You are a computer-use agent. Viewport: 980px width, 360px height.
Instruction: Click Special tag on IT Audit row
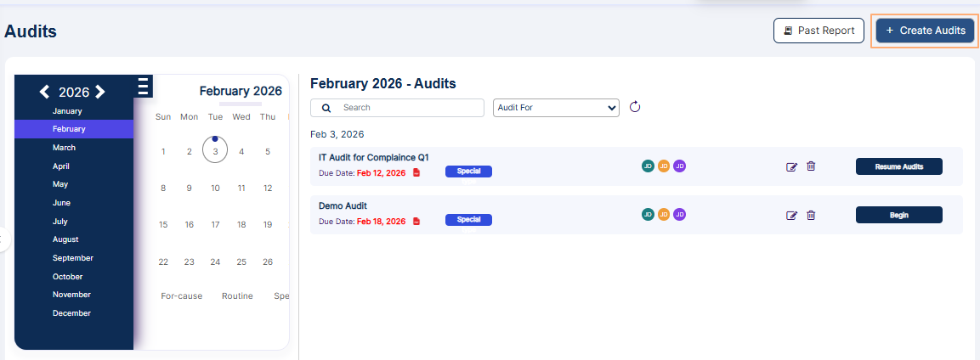(x=468, y=171)
